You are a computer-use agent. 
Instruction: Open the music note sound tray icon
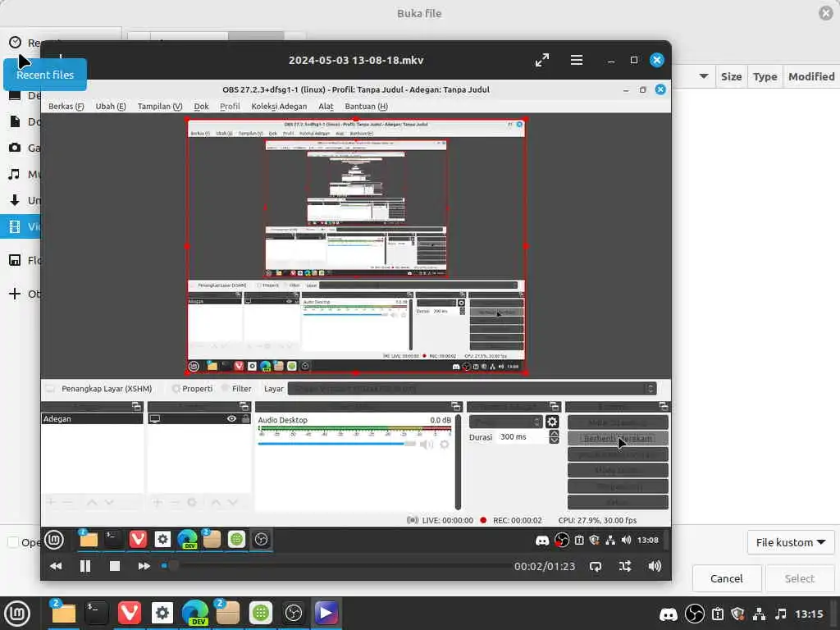(781, 614)
